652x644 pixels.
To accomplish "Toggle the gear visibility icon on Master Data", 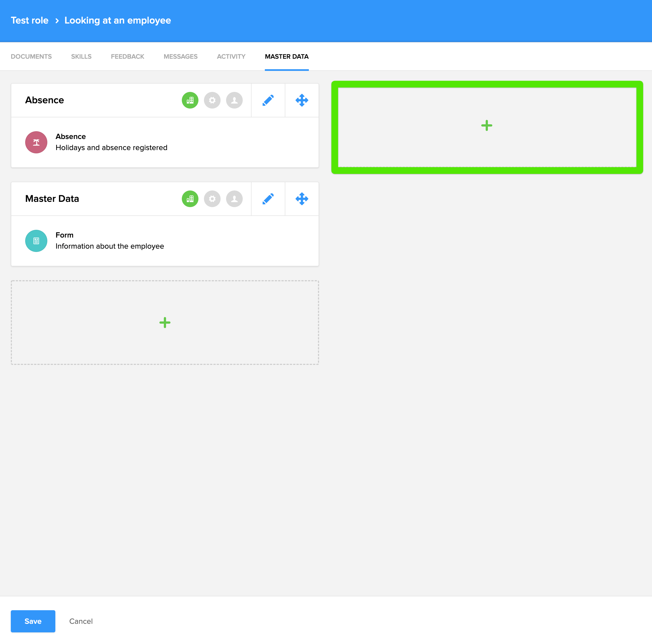I will 212,199.
